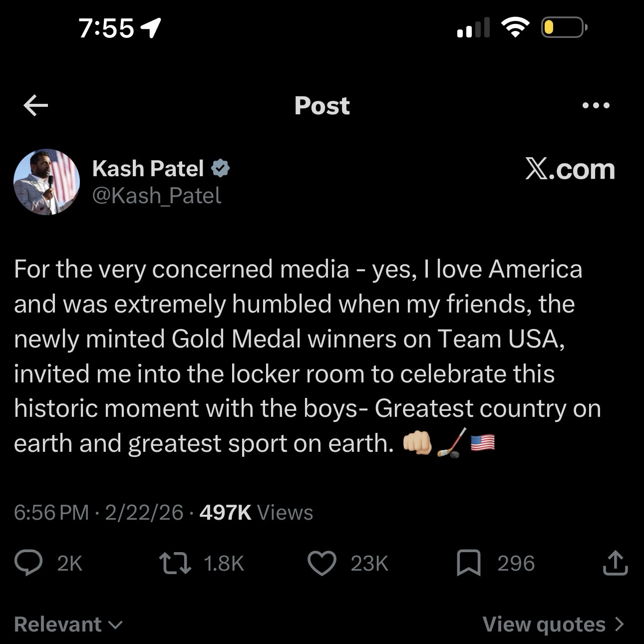The width and height of the screenshot is (644, 644).
Task: Open the three-dot more options menu
Action: click(x=596, y=105)
